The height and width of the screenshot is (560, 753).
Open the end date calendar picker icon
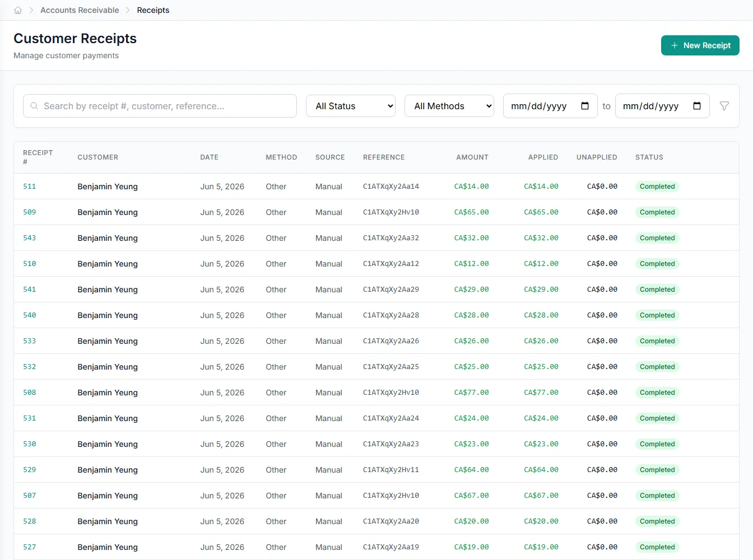pos(697,106)
